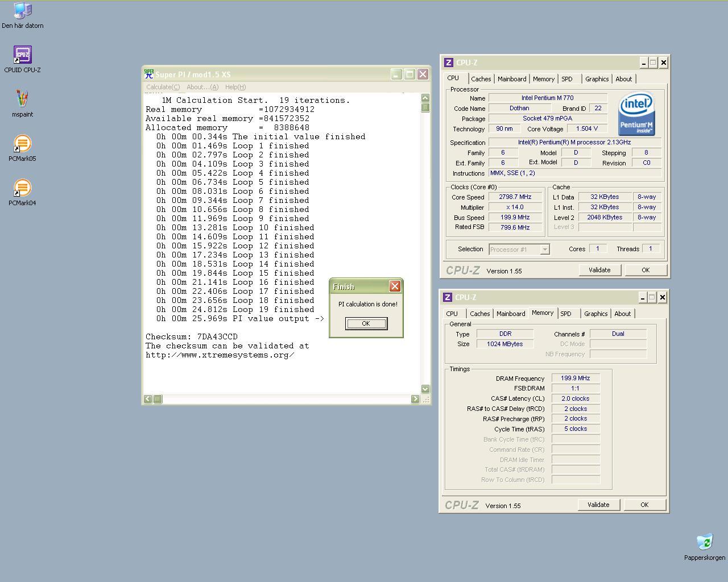
Task: Confirm the PI calculation done dialog OK
Action: tap(366, 323)
